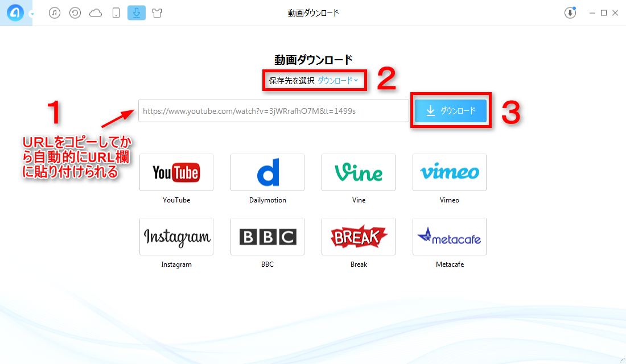This screenshot has height=364, width=626.
Task: Open the Break site tile
Action: [x=359, y=237]
